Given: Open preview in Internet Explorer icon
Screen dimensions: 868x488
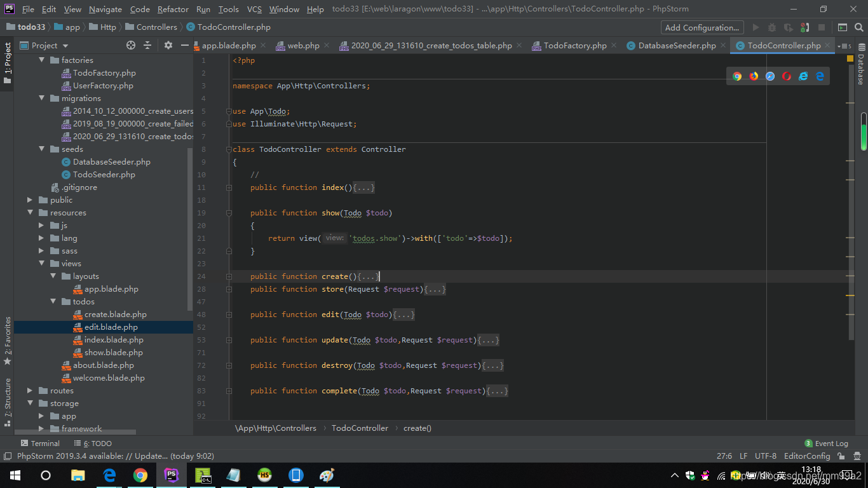Looking at the screenshot, I should (x=803, y=76).
